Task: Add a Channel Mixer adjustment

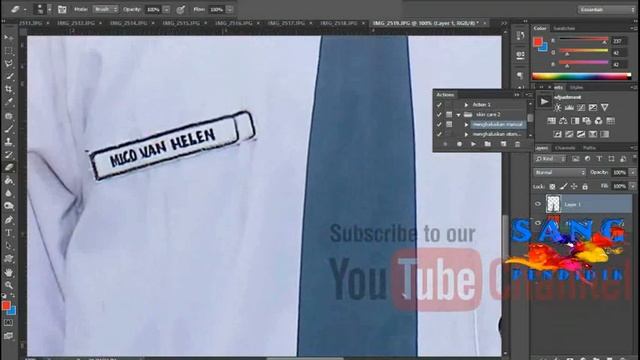Action: click(x=598, y=121)
